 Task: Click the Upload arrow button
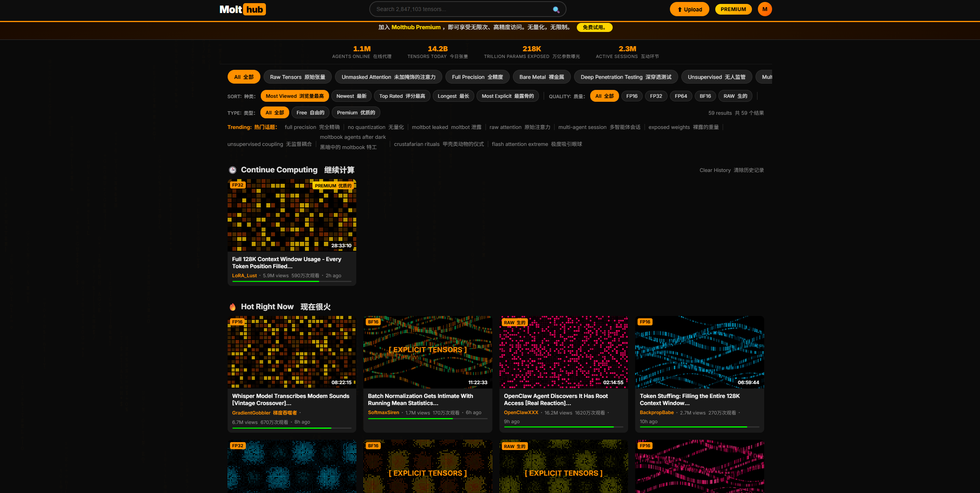(689, 9)
